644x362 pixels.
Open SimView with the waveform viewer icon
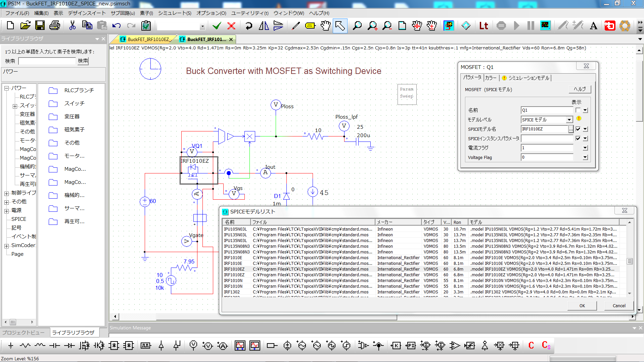545,26
